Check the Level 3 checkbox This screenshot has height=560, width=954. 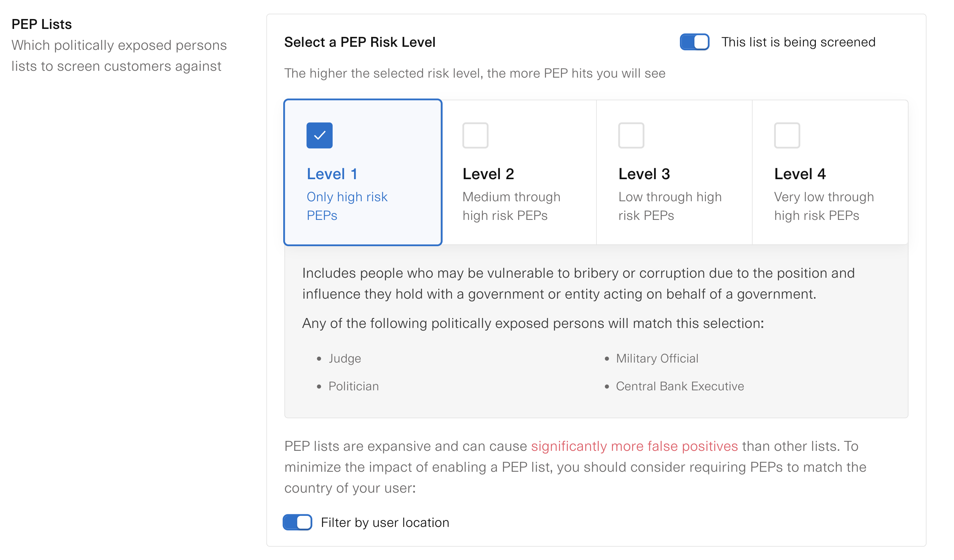coord(631,135)
